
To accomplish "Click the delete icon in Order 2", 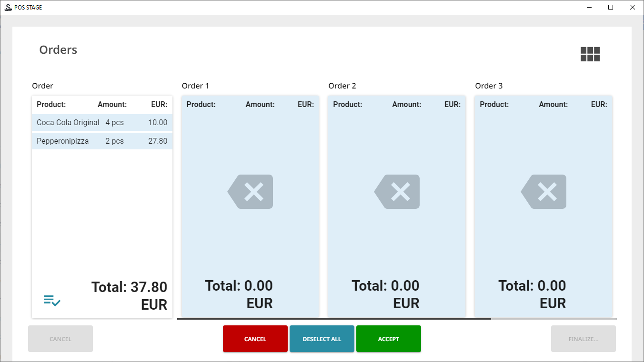I will (x=397, y=192).
